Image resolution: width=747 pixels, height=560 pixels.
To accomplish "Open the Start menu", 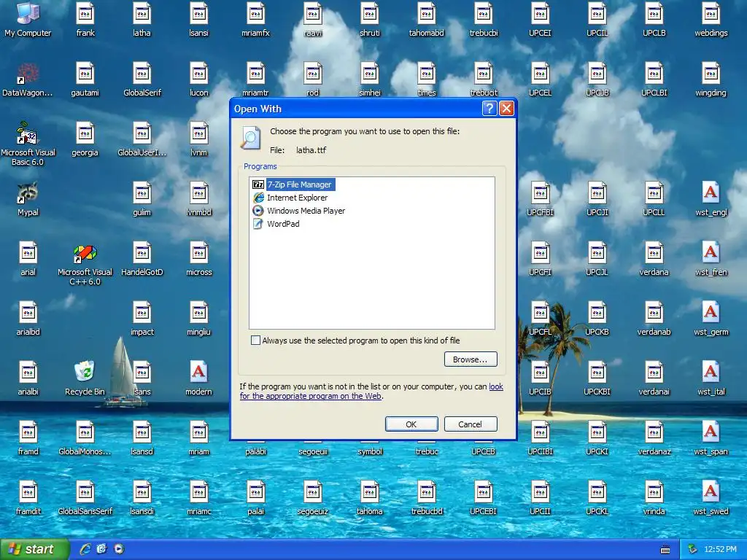I will click(x=34, y=550).
